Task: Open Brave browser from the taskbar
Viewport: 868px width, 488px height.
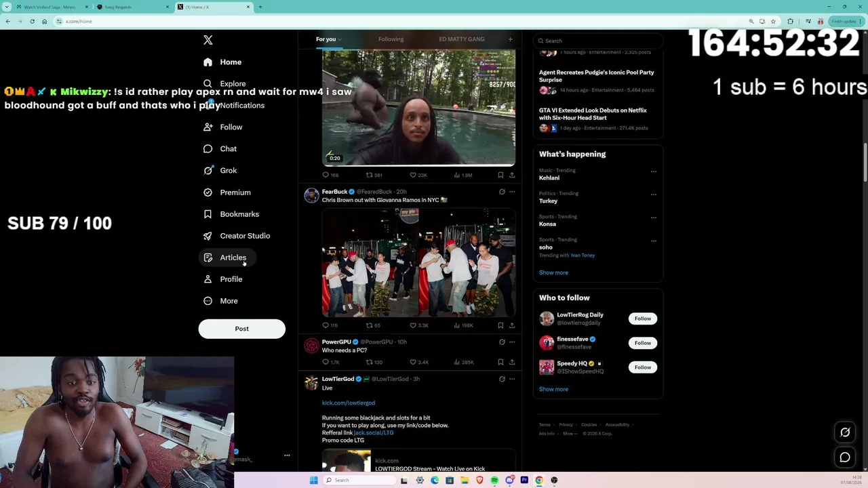Action: (479, 480)
